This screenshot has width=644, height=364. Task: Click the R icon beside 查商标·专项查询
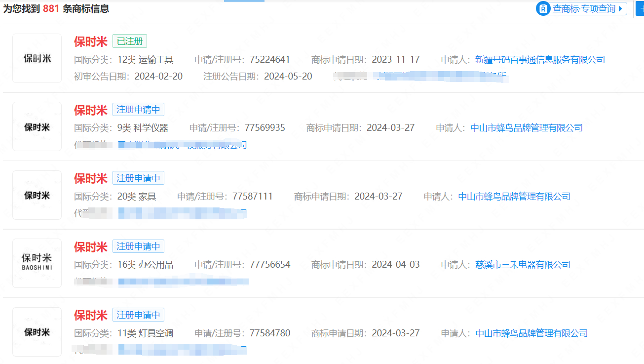543,8
